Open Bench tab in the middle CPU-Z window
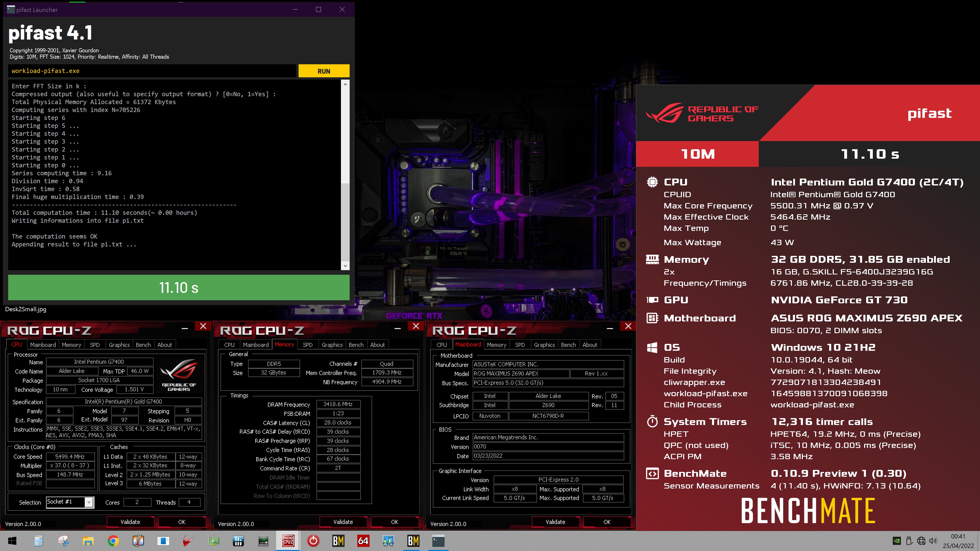 pos(356,345)
